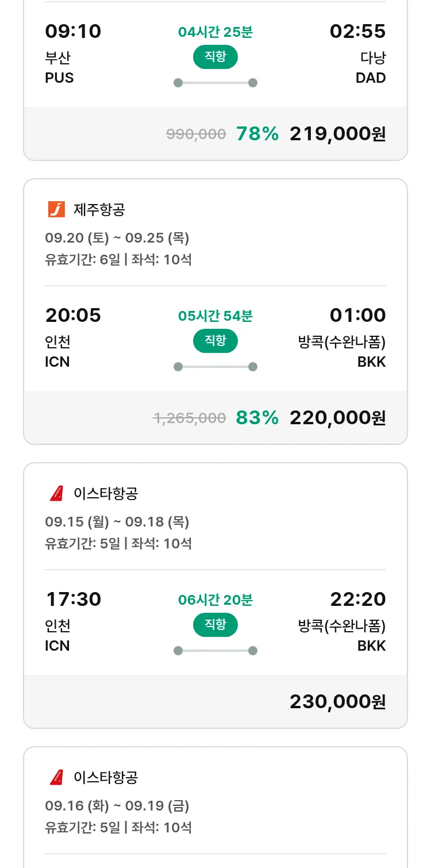Click the 05시간 54분 flight duration

(215, 316)
